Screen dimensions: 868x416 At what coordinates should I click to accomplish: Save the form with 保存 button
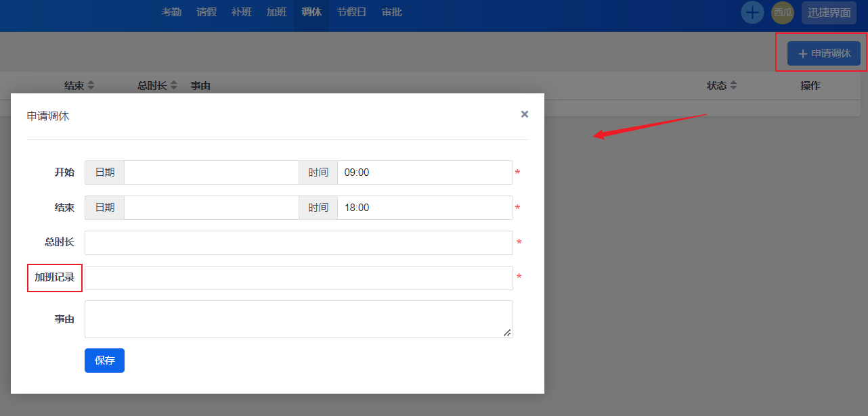pos(104,361)
